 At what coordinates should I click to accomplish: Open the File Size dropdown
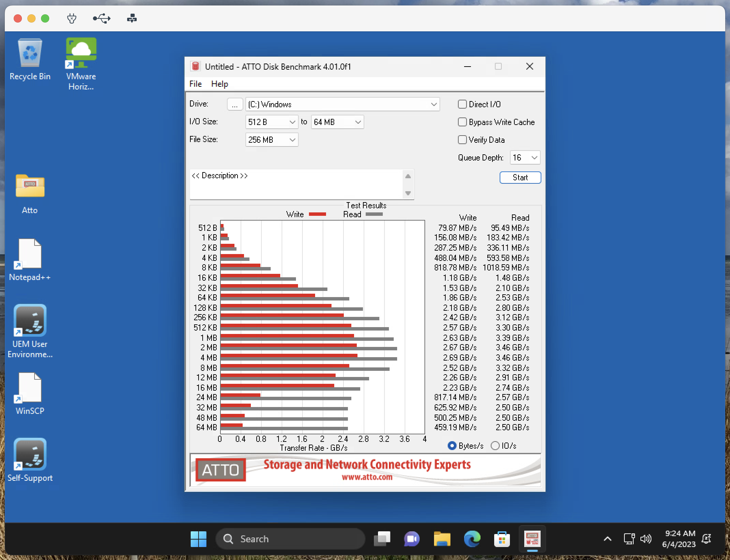coord(292,139)
